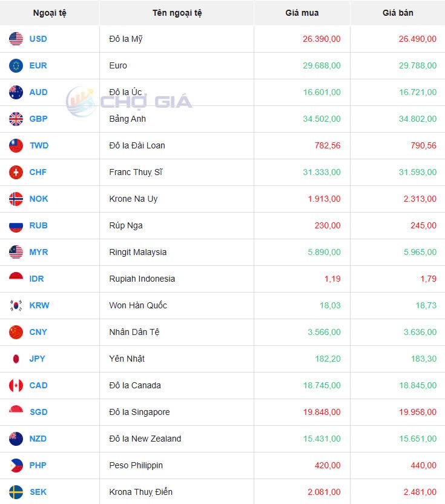The image size is (445, 504).
Task: Select the JPY Japanese flag icon
Action: pos(16,359)
